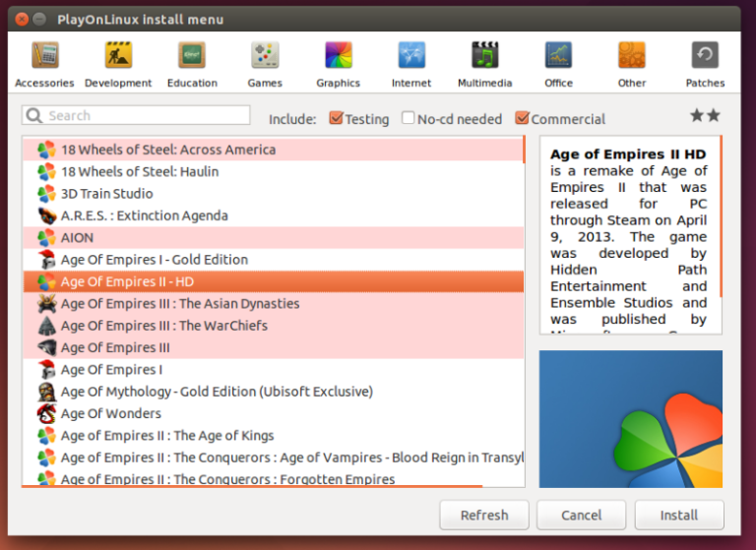Click the icon beside 3D Train Studio
The height and width of the screenshot is (550, 756).
[x=47, y=193]
